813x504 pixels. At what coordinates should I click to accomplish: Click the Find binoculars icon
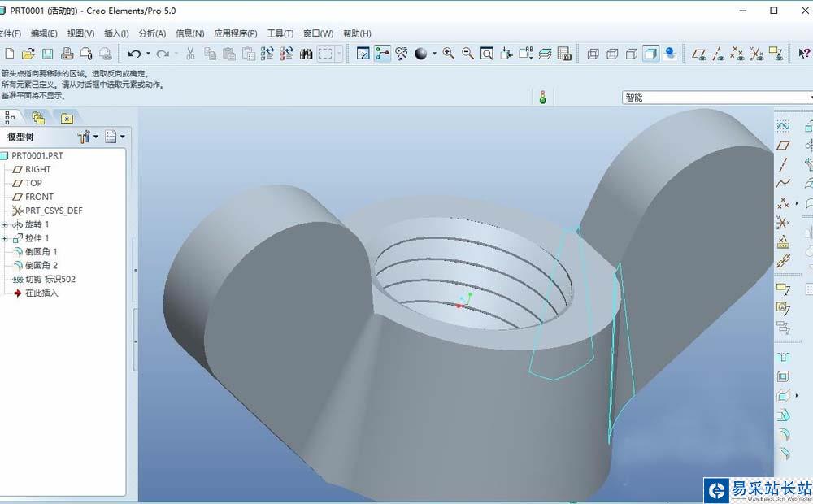coord(307,54)
